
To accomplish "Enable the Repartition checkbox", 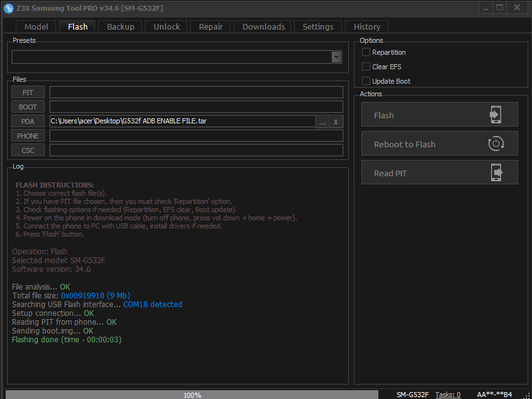I will (366, 52).
